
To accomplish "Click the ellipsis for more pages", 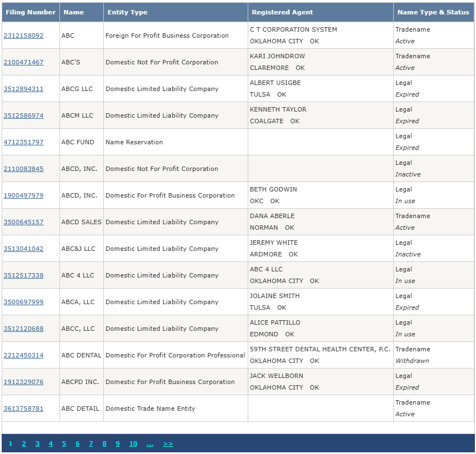I will (x=150, y=443).
